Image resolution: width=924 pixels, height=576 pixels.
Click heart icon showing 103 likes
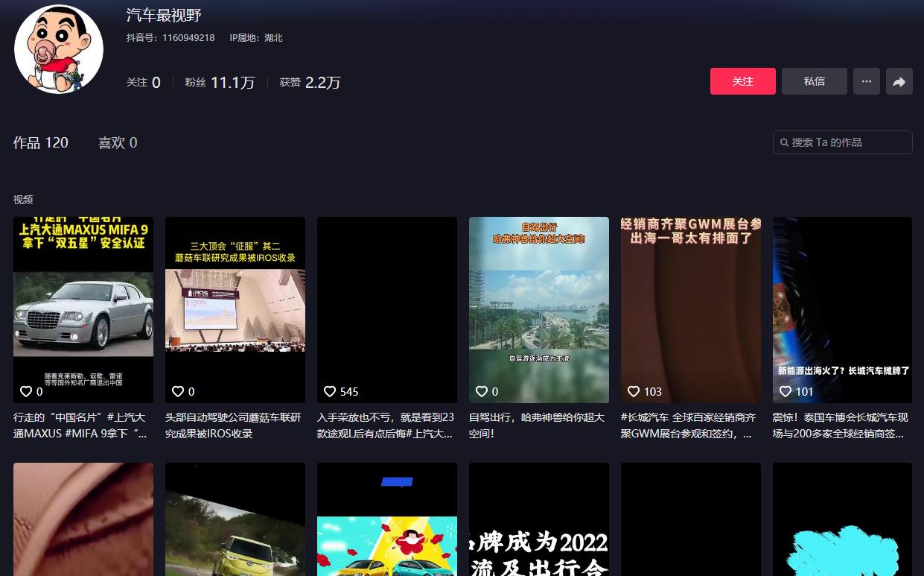click(634, 391)
